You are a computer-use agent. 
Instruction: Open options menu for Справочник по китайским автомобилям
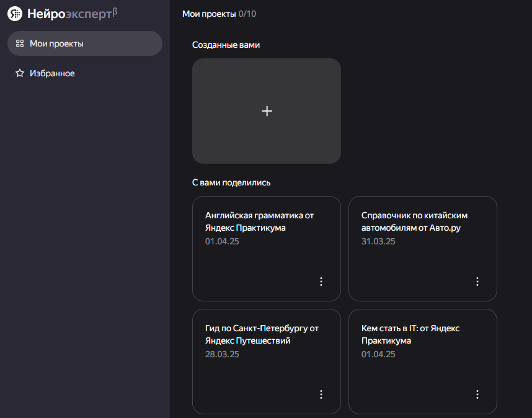click(477, 282)
